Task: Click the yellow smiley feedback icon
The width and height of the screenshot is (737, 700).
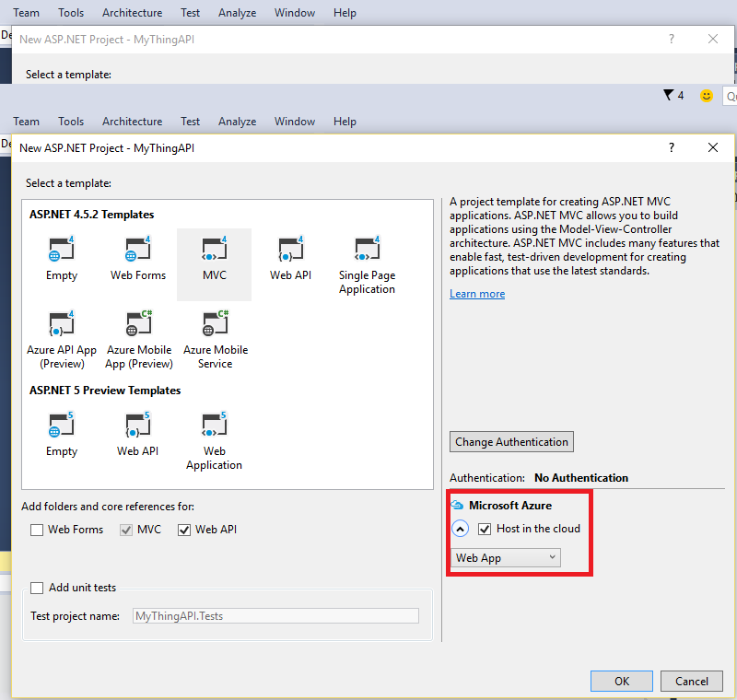Action: pyautogui.click(x=707, y=96)
